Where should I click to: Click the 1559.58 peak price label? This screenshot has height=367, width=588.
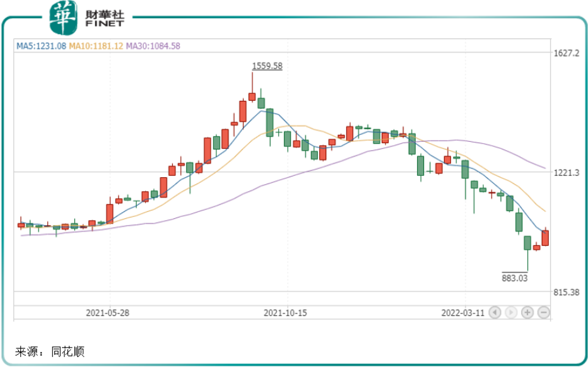[x=267, y=66]
